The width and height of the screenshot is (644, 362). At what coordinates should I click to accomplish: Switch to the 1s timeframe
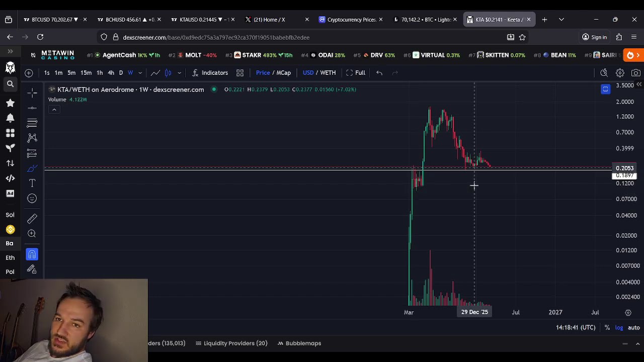(x=47, y=73)
